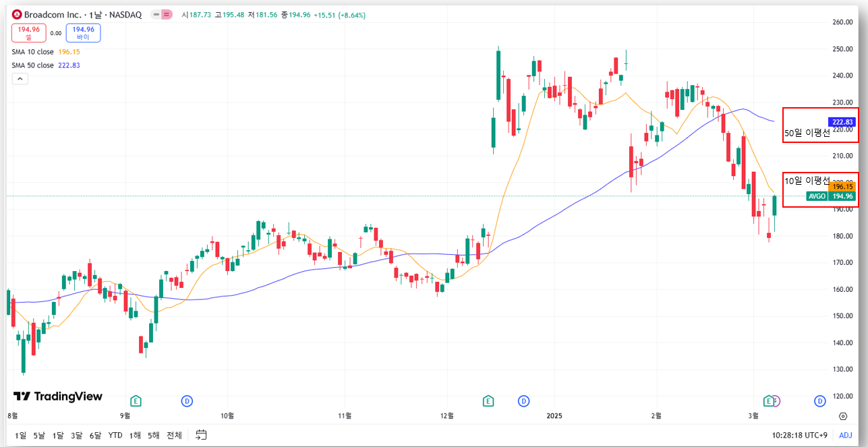
Task: Set the time range to 1달
Action: 58,436
